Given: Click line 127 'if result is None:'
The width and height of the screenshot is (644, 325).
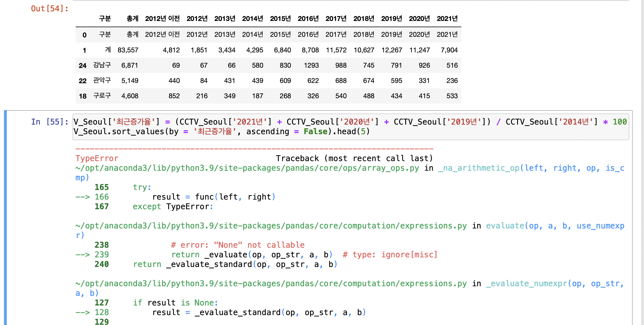Looking at the screenshot, I should (x=176, y=303).
